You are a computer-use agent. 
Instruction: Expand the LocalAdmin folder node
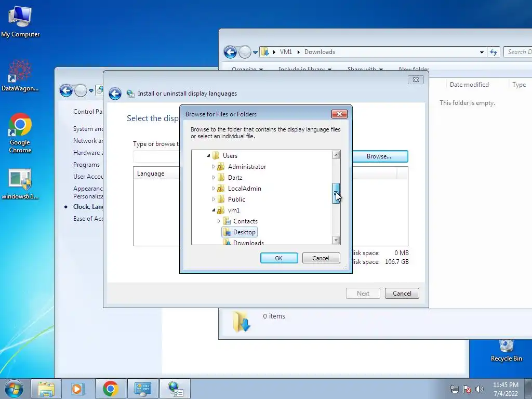[214, 188]
